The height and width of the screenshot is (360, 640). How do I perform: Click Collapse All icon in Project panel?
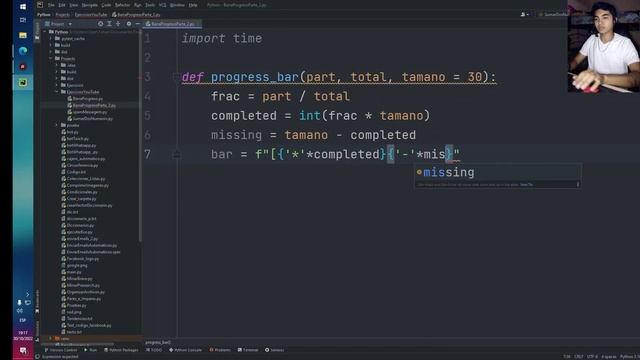(x=118, y=24)
